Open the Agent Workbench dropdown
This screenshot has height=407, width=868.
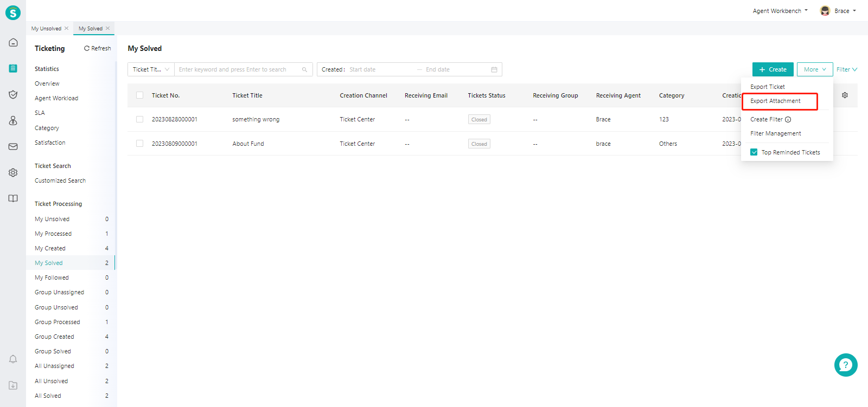tap(780, 11)
